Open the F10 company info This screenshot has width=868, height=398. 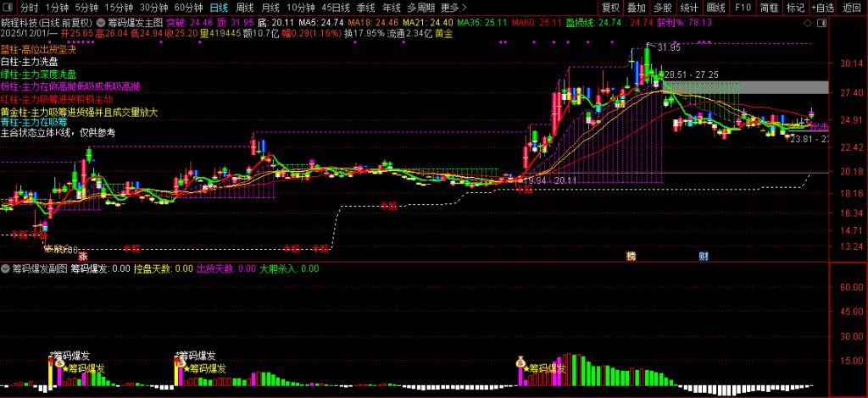743,7
